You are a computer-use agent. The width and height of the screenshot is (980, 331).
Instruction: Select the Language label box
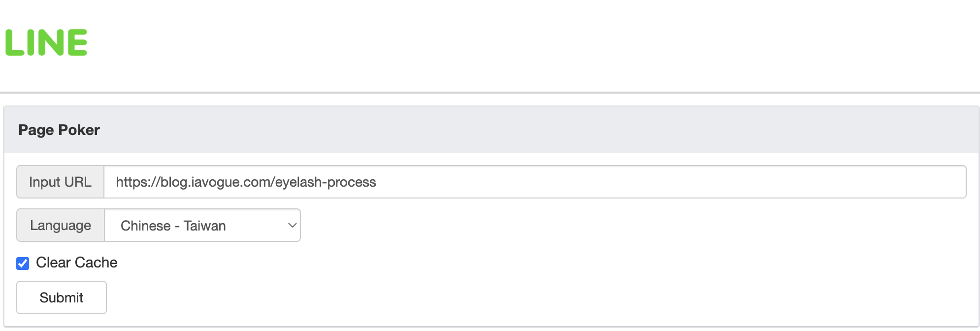pos(61,225)
